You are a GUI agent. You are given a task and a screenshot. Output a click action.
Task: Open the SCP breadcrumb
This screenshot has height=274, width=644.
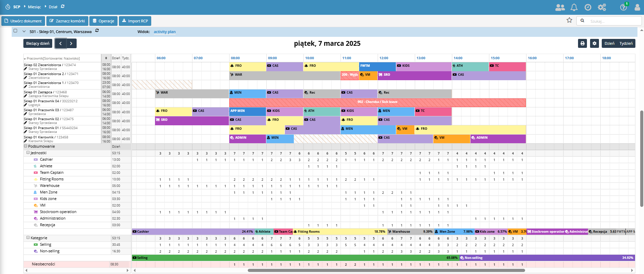coord(16,7)
